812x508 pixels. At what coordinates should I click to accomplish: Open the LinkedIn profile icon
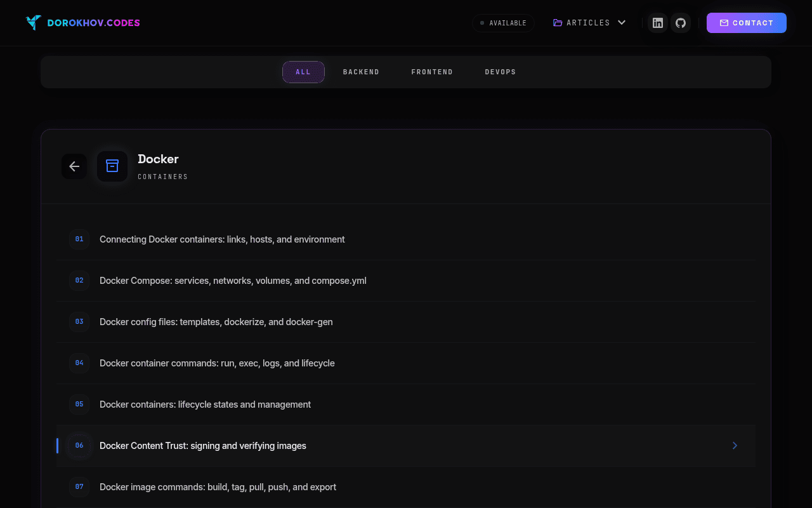click(x=658, y=23)
